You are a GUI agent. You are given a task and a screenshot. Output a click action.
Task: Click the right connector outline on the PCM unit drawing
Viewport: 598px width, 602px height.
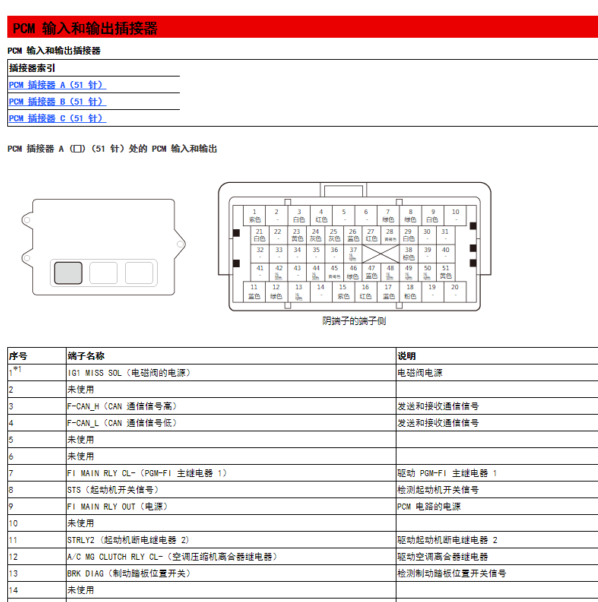click(139, 273)
